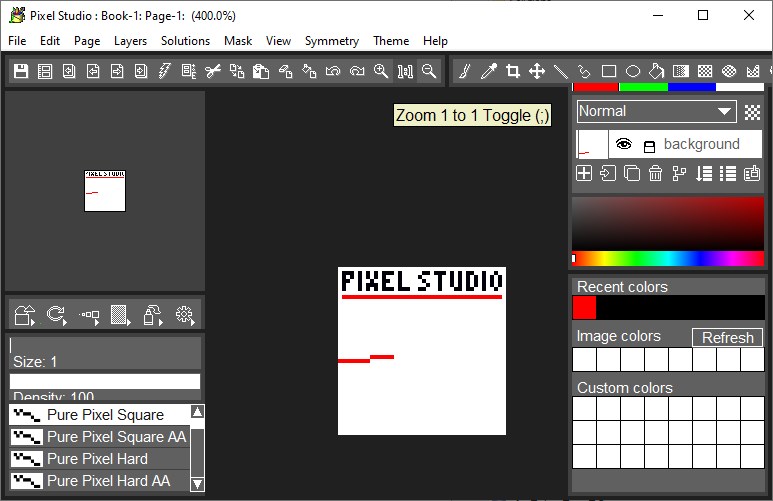This screenshot has width=773, height=501.
Task: Select the paint bucket fill tool
Action: click(657, 72)
